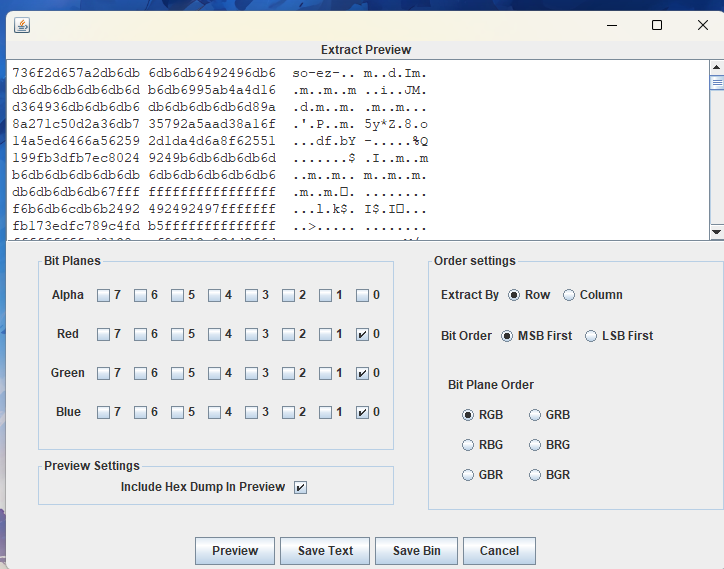
Task: Enable Blue bit plane 7 checkbox
Action: tap(103, 412)
